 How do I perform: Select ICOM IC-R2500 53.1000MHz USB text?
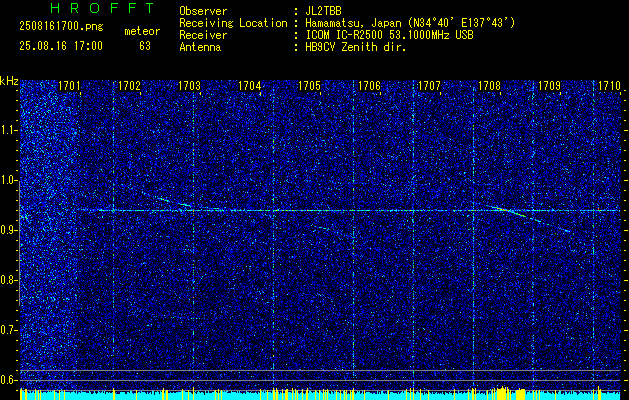coord(389,35)
